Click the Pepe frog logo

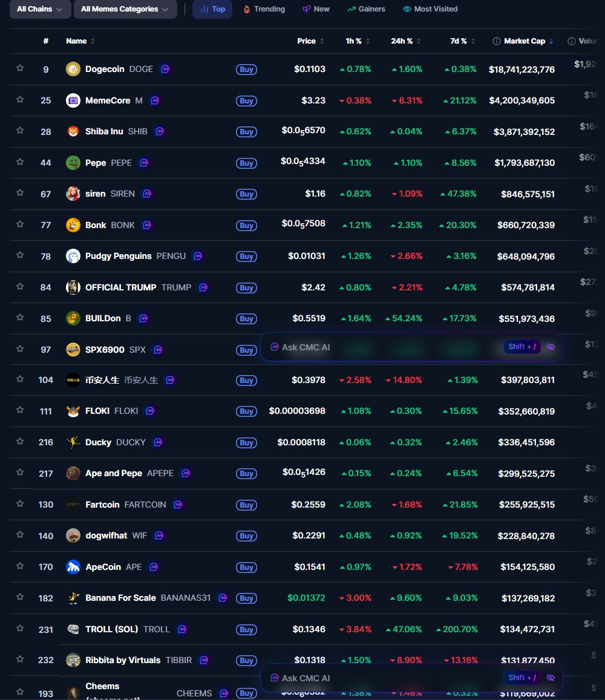tap(73, 163)
